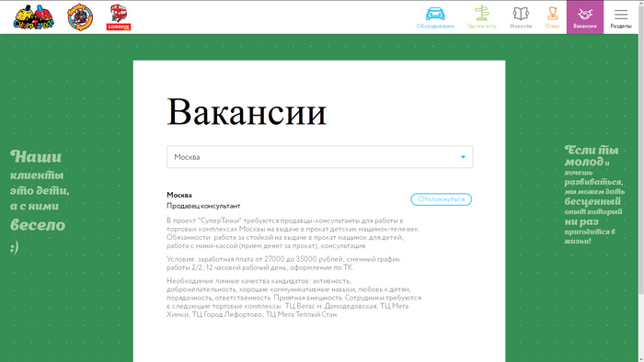Click the paragraph starting with Условия: заработная плата
This screenshot has height=362, width=644.
pos(283,263)
